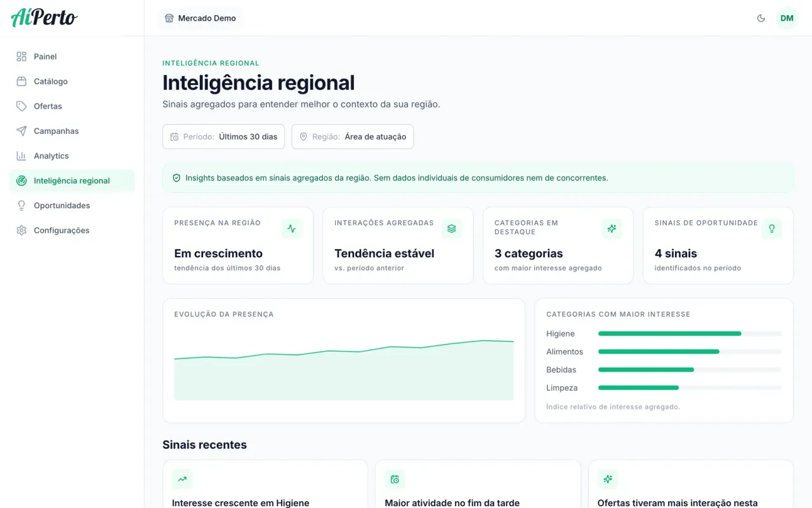Image resolution: width=812 pixels, height=508 pixels.
Task: Click the sparkle icon on Ofertas signal card
Action: pyautogui.click(x=608, y=479)
